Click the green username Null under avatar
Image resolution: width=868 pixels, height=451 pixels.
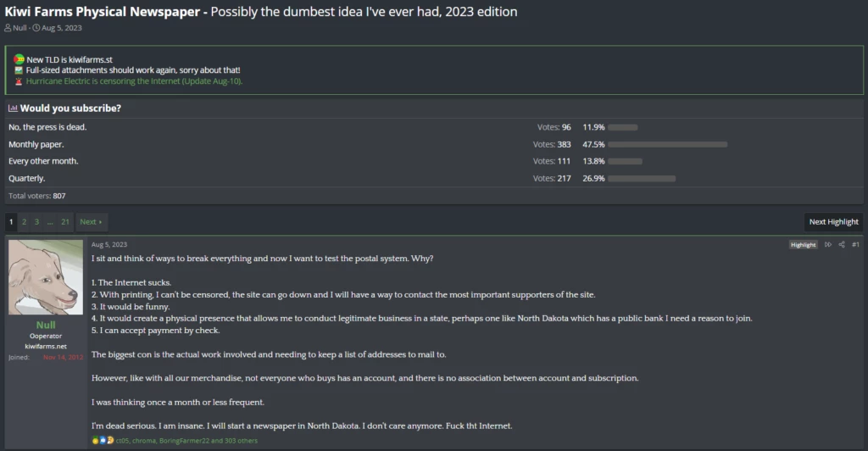tap(46, 326)
